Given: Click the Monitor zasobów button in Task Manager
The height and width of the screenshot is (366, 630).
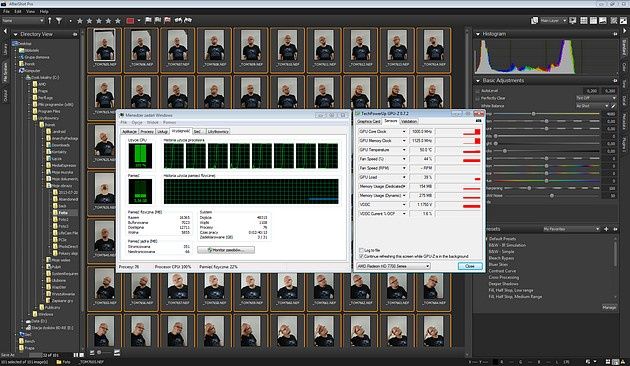Looking at the screenshot, I should pyautogui.click(x=226, y=250).
